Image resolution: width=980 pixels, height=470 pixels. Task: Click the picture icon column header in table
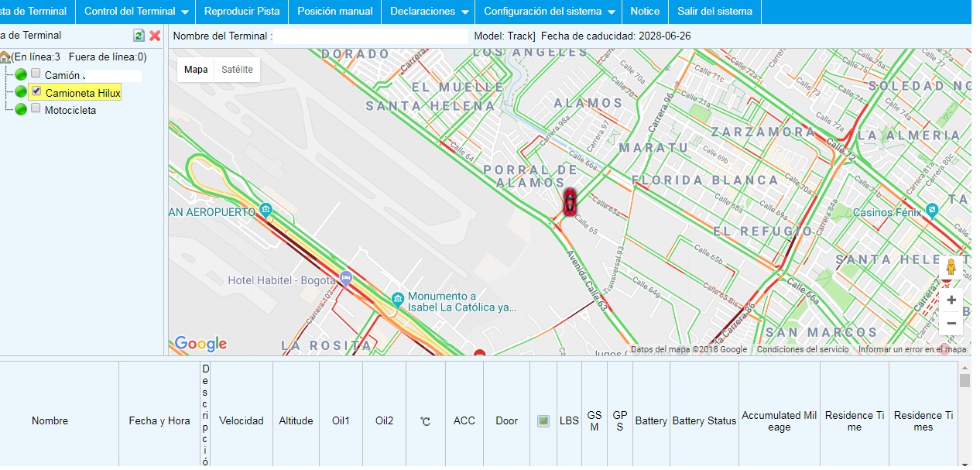(x=543, y=421)
